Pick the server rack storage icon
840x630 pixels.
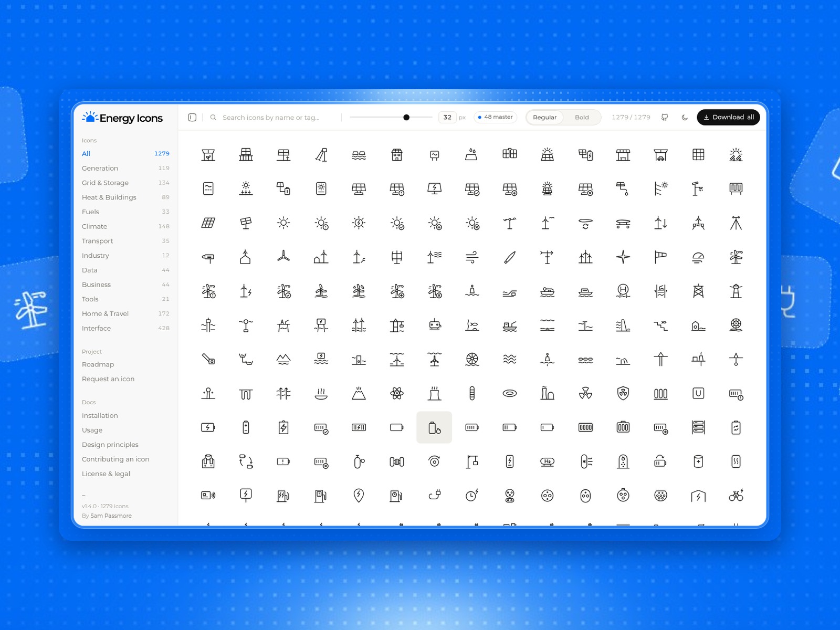(698, 427)
